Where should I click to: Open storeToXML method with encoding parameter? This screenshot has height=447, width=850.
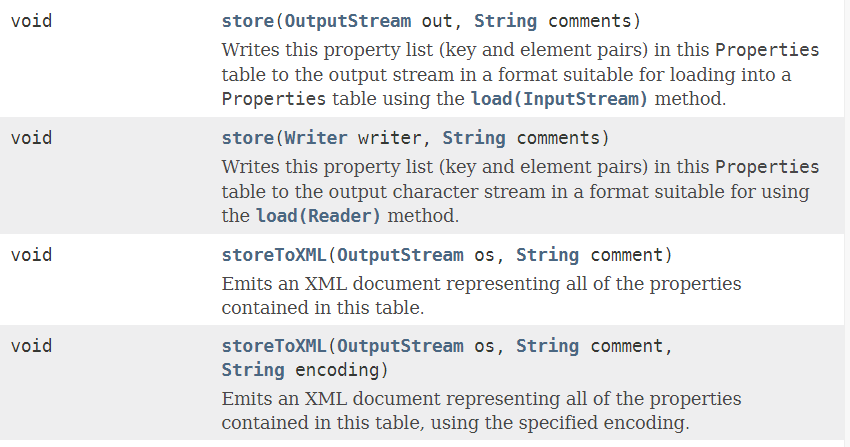pos(274,346)
